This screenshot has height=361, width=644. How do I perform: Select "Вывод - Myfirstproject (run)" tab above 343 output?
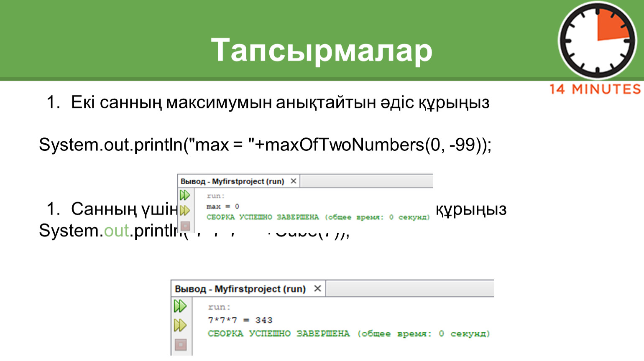coord(240,289)
